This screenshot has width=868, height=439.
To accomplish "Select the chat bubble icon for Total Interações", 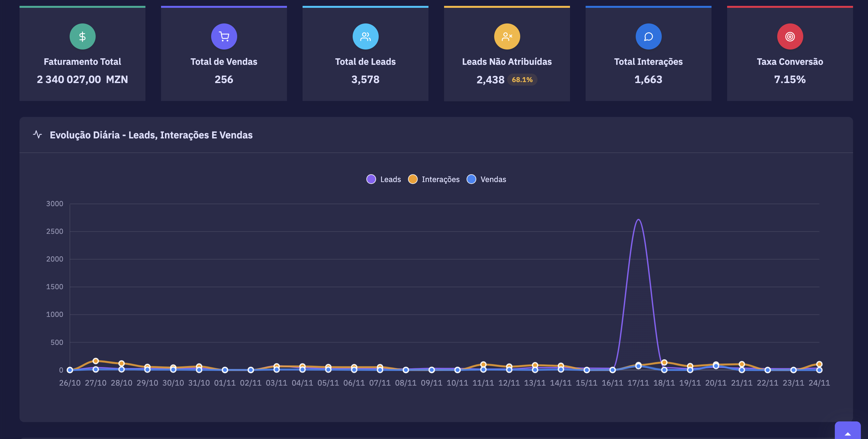I will click(648, 36).
